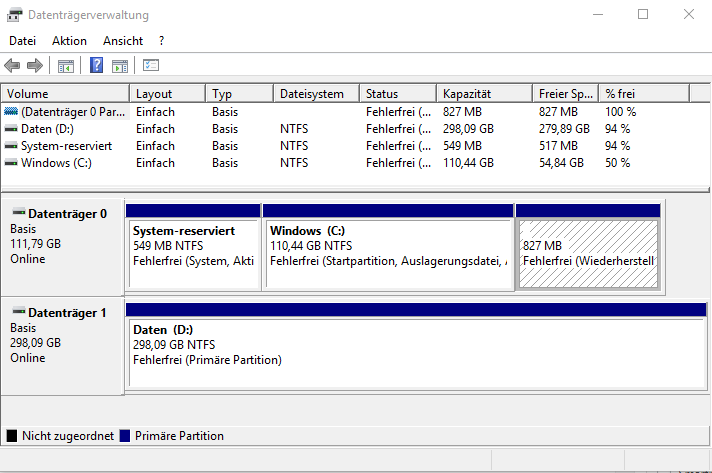The width and height of the screenshot is (712, 473).
Task: Click the "110,44 GB" capacity cell
Action: 468,163
